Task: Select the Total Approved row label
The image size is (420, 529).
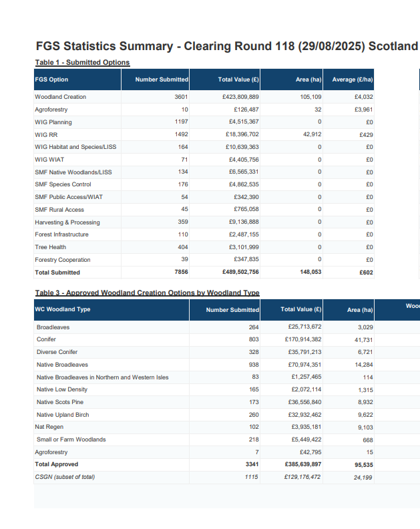Action: 56,464
